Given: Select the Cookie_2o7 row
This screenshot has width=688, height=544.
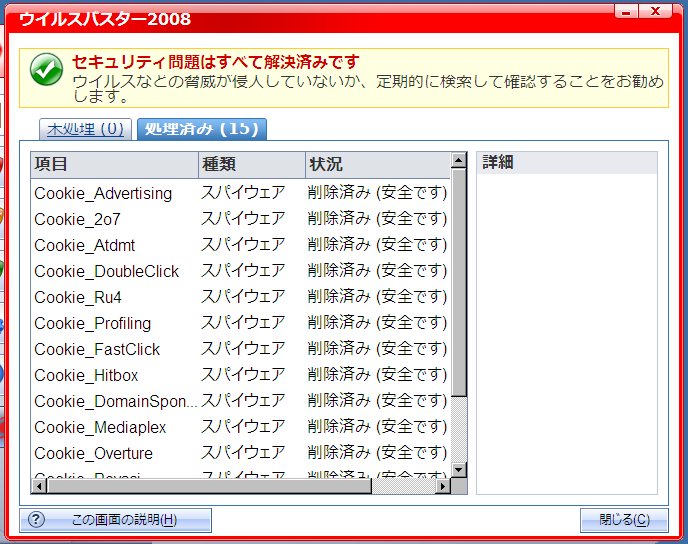Looking at the screenshot, I should click(x=240, y=219).
